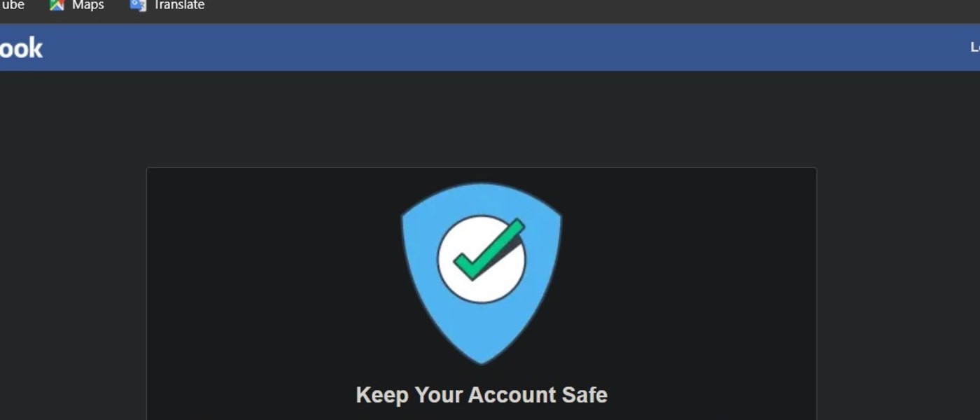Open the partially visible YouTube bookmark
Screen dimensions: 980x420
point(12,5)
